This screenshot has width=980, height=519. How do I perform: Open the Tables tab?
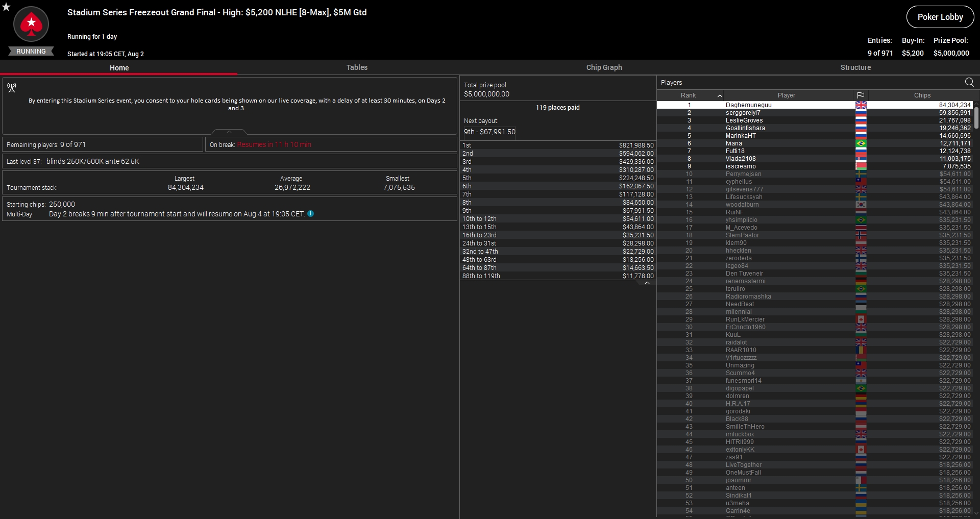tap(357, 67)
